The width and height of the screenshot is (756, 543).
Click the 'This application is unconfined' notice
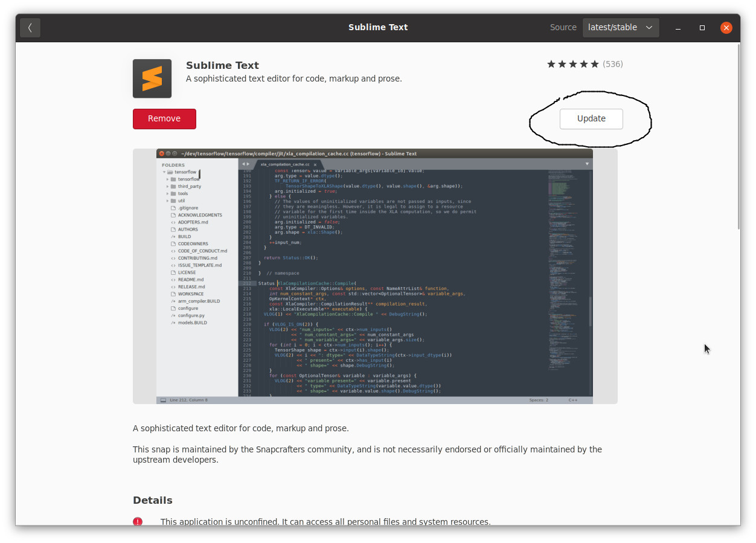click(x=325, y=522)
